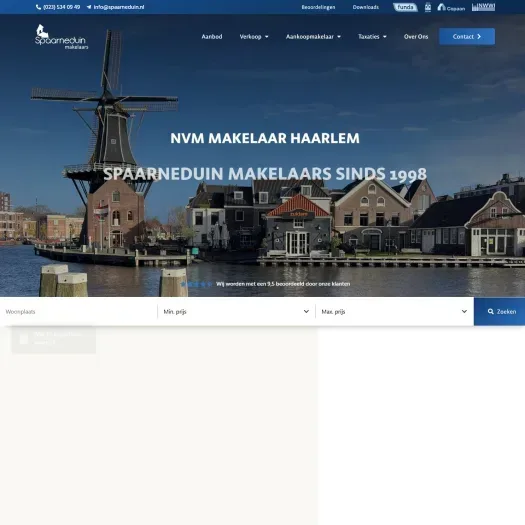Click the Max. prijs chevron arrow
Image resolution: width=525 pixels, height=525 pixels.
coord(464,312)
